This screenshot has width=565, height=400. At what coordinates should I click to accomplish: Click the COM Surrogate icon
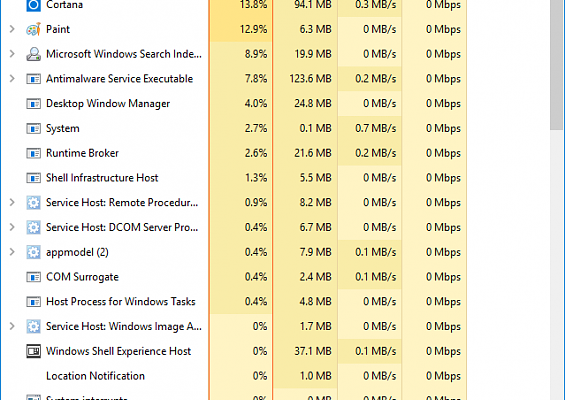(34, 277)
